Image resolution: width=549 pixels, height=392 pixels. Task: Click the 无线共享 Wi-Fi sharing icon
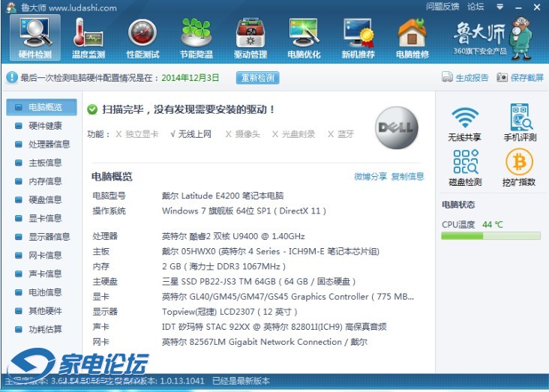[464, 123]
